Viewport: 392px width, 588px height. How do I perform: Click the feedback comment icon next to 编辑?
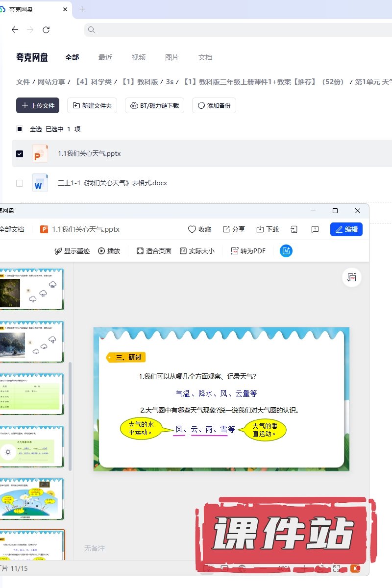pyautogui.click(x=315, y=229)
